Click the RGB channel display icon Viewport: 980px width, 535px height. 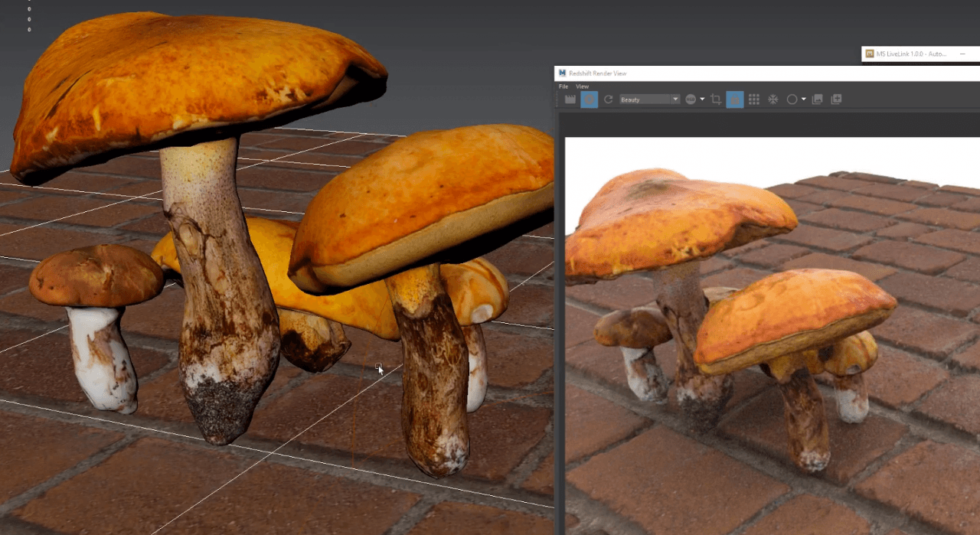[x=691, y=99]
